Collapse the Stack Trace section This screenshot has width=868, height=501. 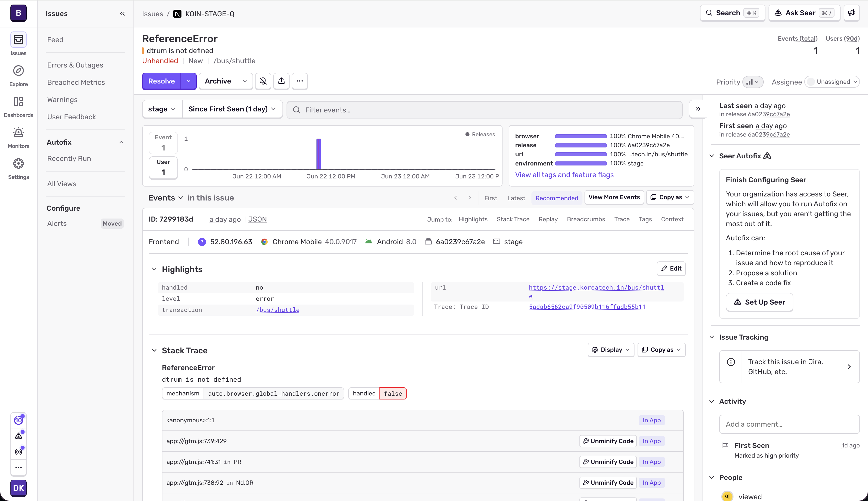click(x=154, y=350)
